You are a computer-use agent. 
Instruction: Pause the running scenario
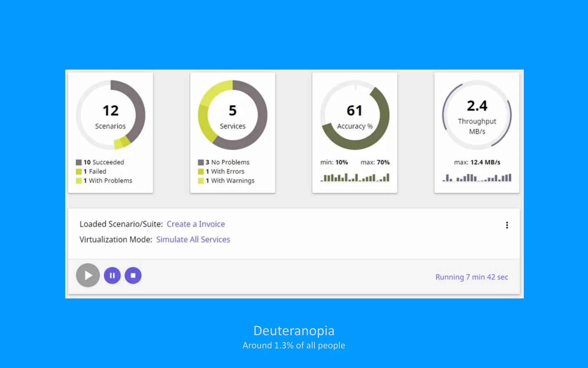tap(112, 275)
